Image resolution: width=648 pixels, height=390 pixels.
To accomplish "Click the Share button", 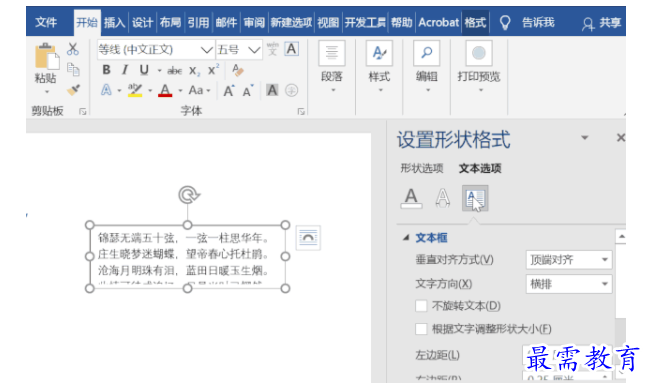I will [601, 23].
